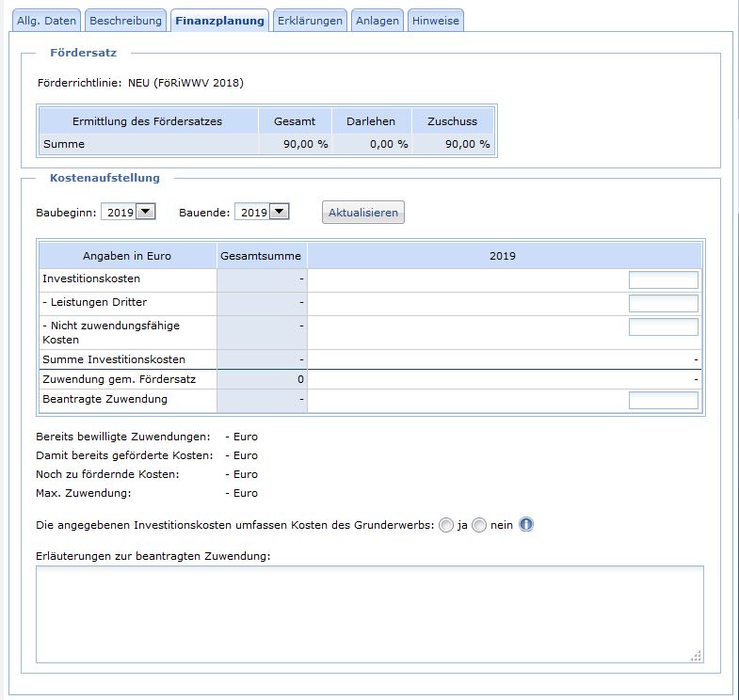Click the 'Zuschuss' column header
The image size is (739, 700).
point(453,121)
